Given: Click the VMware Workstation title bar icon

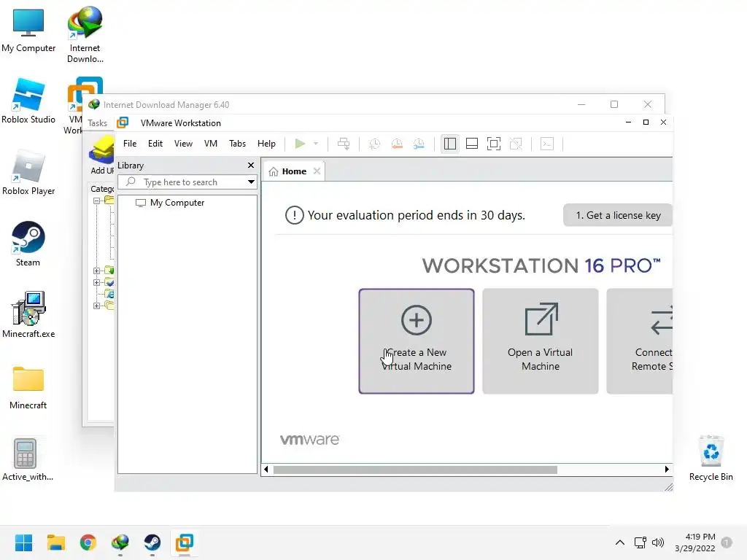Looking at the screenshot, I should 123,122.
